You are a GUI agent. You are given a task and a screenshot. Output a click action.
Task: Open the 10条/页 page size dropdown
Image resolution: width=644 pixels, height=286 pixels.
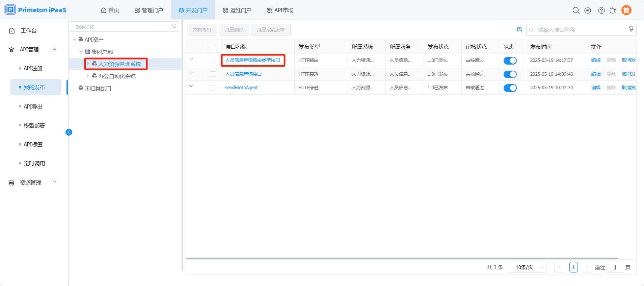[x=527, y=267]
